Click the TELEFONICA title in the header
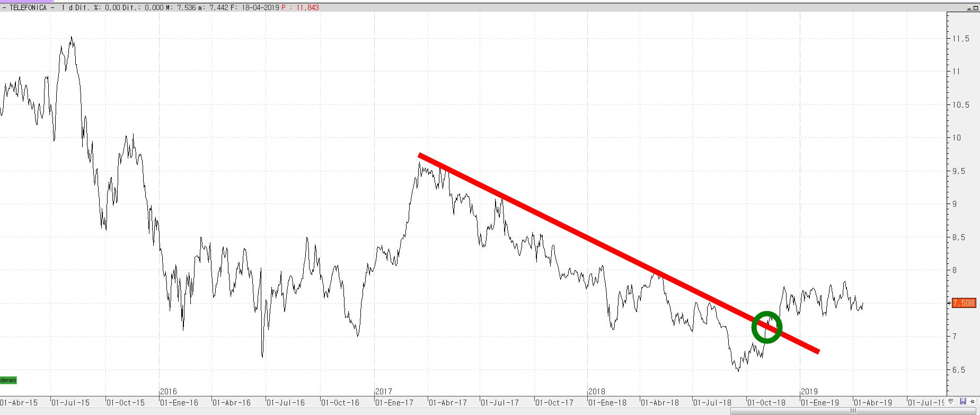980x415 pixels. pos(28,7)
